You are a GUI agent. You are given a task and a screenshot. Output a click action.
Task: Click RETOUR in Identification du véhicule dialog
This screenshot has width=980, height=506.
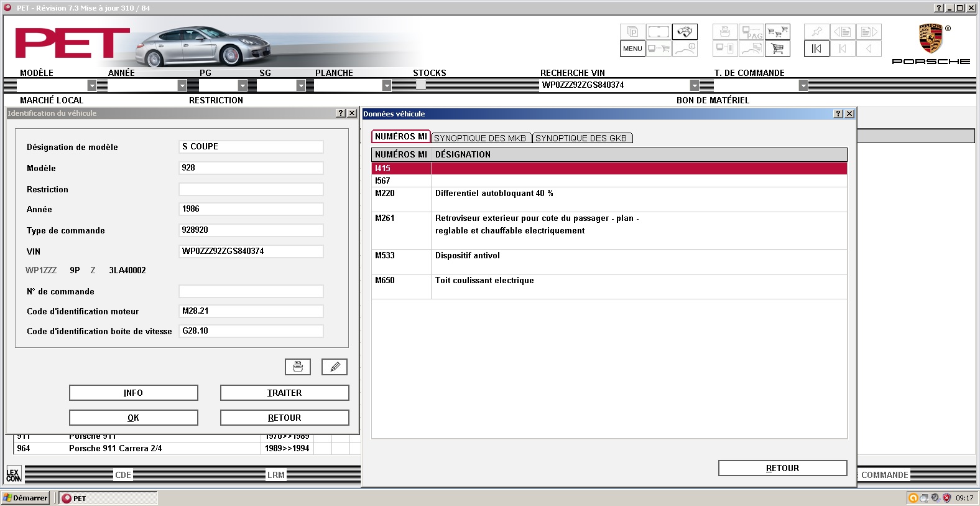tap(285, 418)
